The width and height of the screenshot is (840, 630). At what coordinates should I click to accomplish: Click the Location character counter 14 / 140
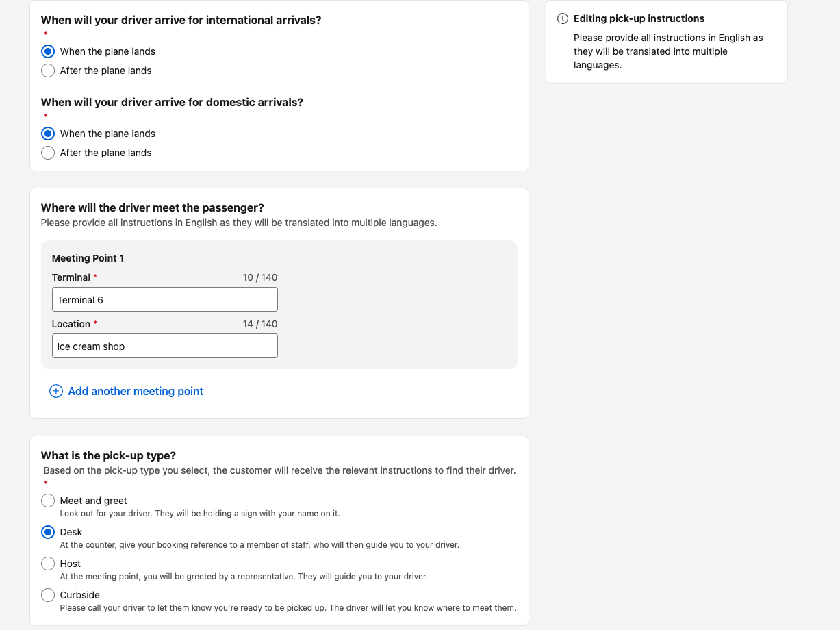pos(260,324)
